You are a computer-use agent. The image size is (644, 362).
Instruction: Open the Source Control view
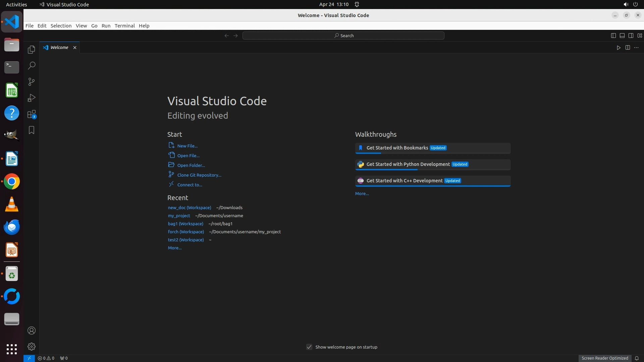point(32,82)
